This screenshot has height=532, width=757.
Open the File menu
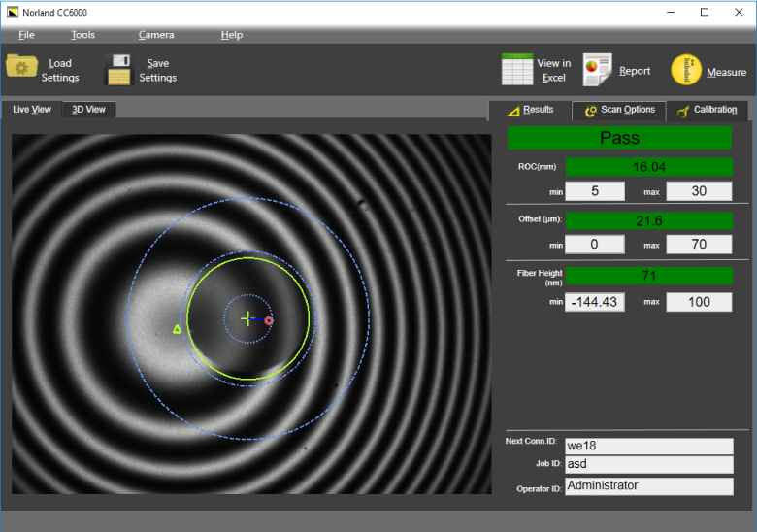tap(26, 35)
